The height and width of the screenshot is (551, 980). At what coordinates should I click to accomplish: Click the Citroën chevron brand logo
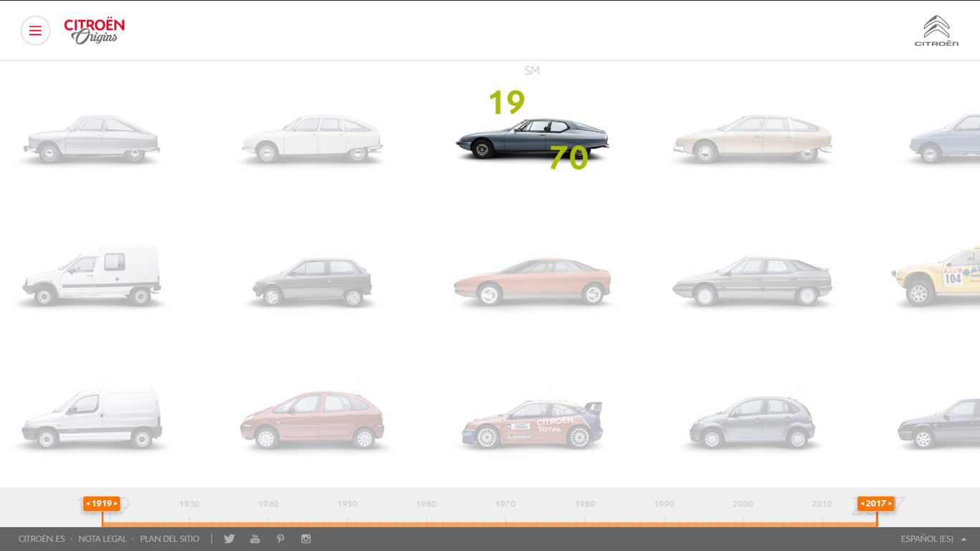(x=936, y=31)
